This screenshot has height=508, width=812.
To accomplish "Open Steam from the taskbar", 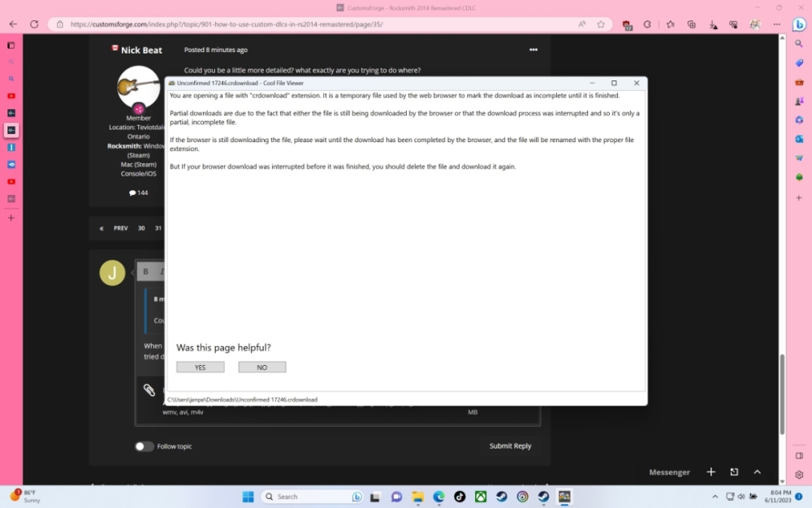I will click(502, 497).
